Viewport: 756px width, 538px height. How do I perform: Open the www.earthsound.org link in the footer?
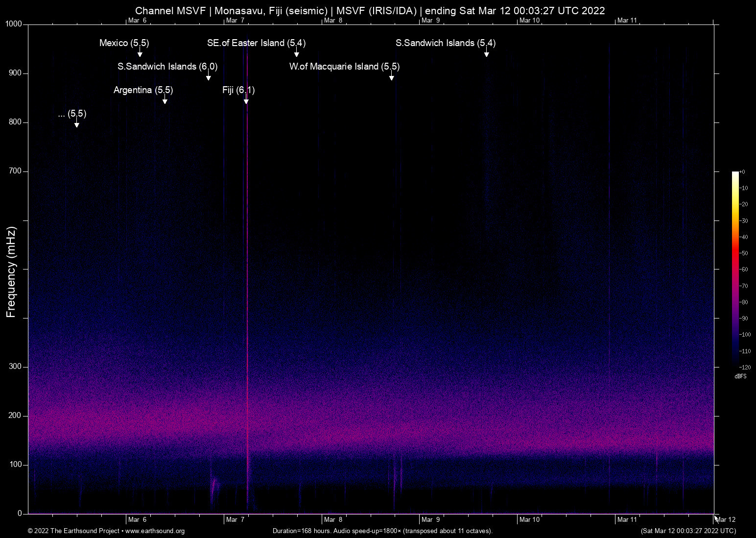click(x=155, y=531)
